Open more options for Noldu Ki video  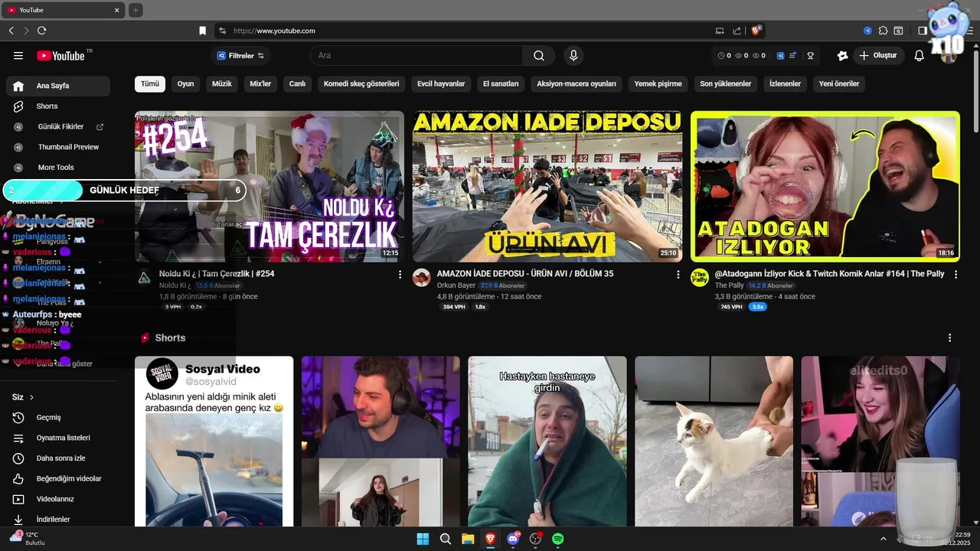pyautogui.click(x=400, y=274)
